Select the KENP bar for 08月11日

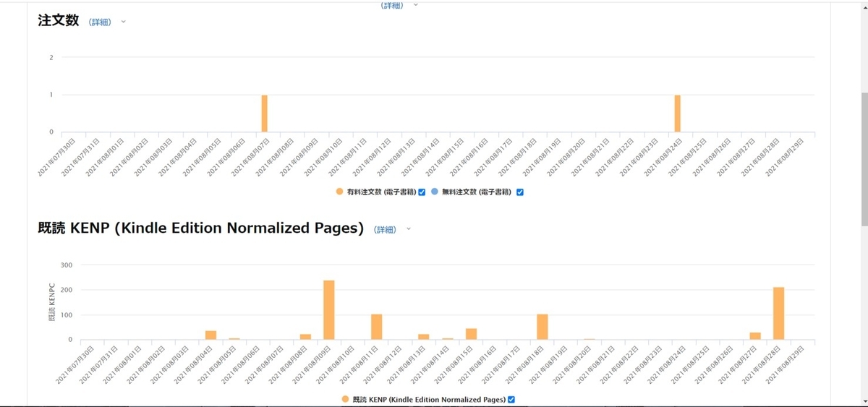[377, 327]
